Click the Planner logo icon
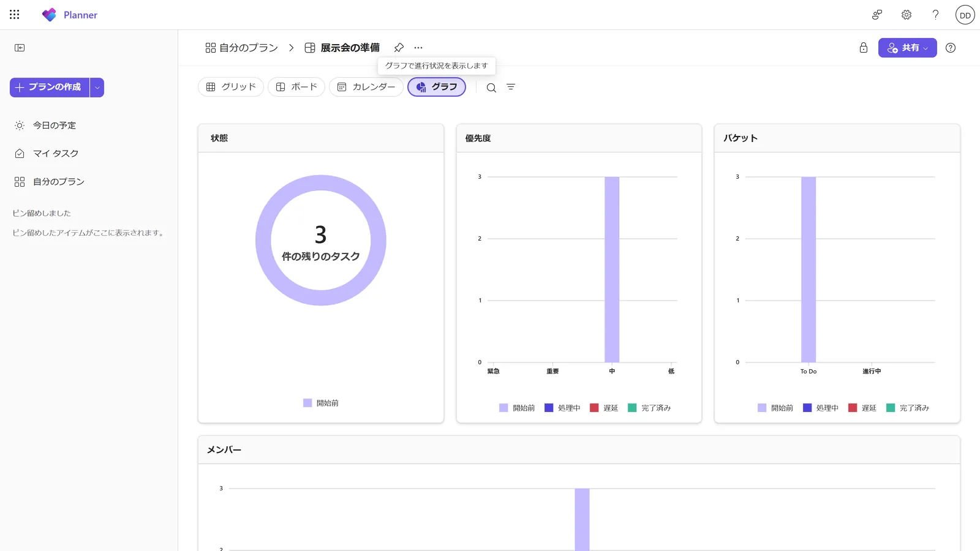The height and width of the screenshot is (551, 980). pos(49,15)
